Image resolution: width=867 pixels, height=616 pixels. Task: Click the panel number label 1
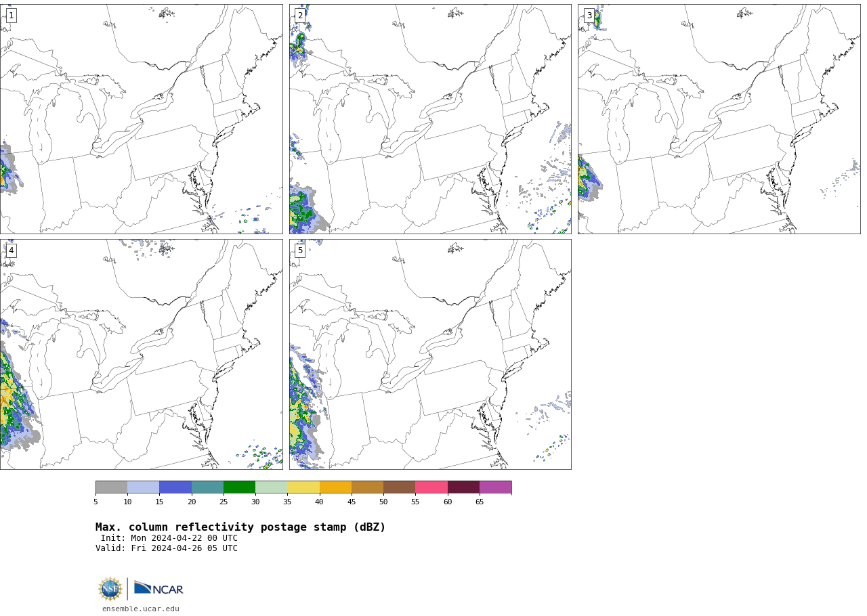point(11,16)
